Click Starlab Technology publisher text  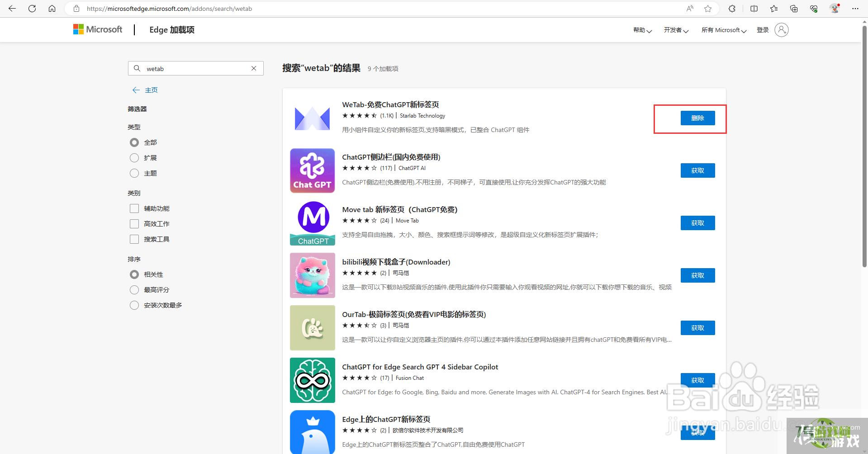tap(422, 116)
